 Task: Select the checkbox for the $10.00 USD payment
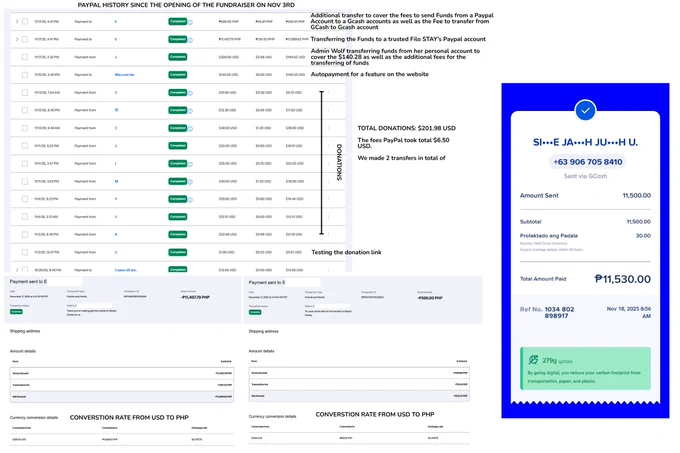click(25, 92)
